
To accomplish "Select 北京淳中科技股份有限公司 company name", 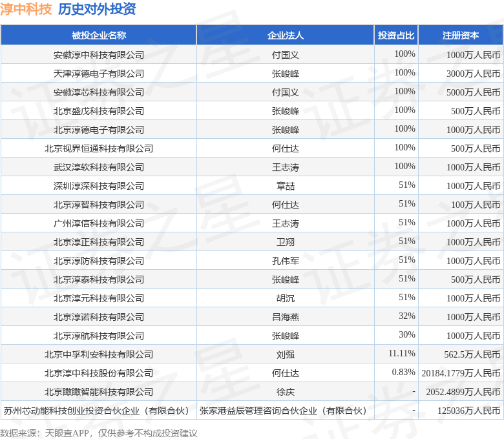I will coord(99,373).
